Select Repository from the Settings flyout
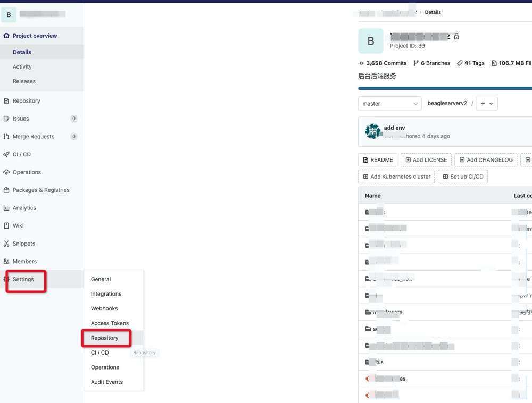Screen dimensions: 532x403 [x=105, y=338]
